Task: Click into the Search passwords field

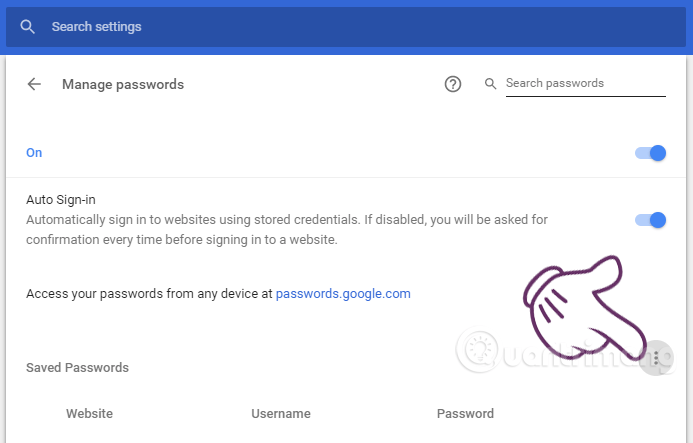Action: point(584,84)
